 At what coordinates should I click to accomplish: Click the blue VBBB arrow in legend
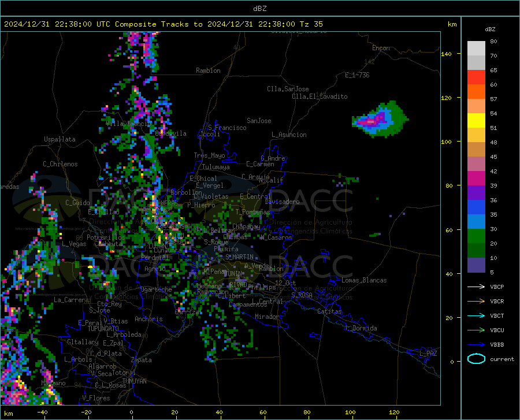click(476, 345)
